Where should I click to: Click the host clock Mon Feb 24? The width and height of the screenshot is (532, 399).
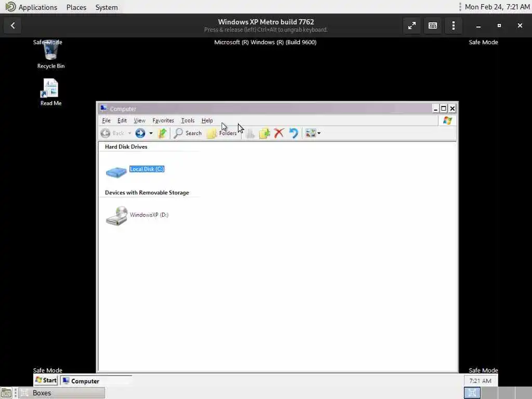497,7
